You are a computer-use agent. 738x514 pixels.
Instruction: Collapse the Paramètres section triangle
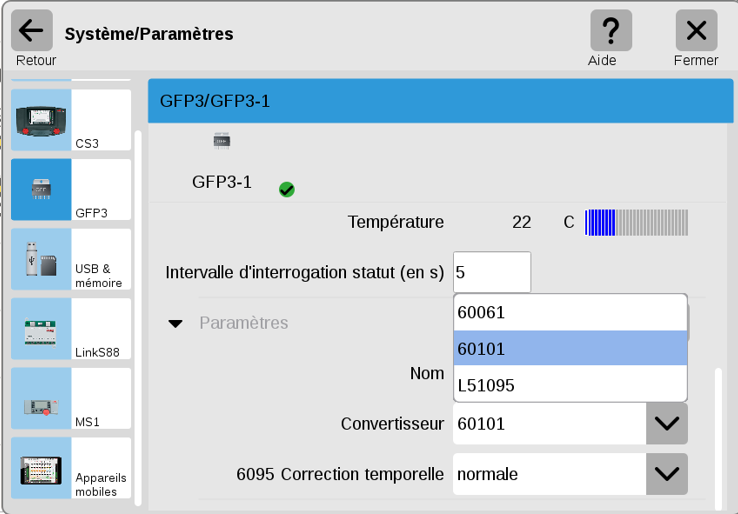(x=176, y=324)
